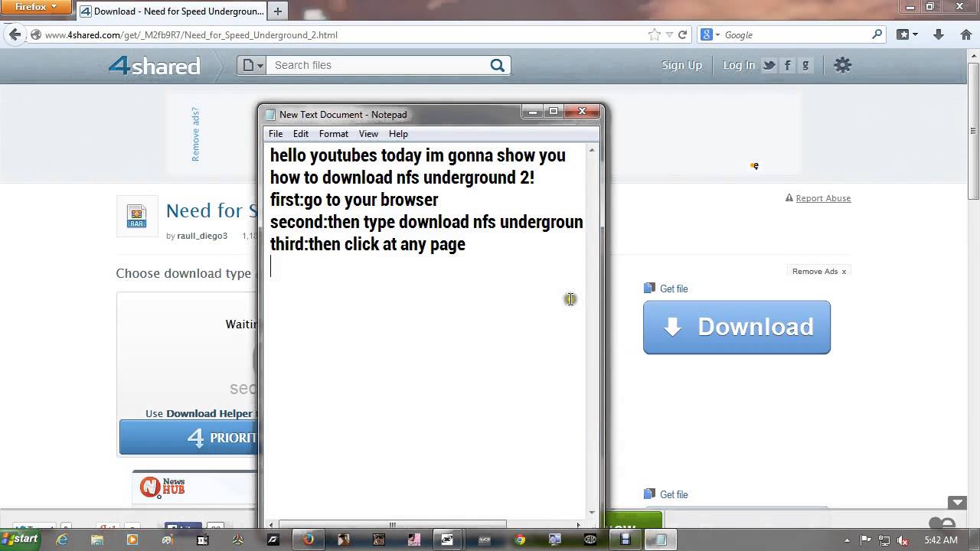Image resolution: width=980 pixels, height=551 pixels.
Task: Click the lower Get file link
Action: 674,494
